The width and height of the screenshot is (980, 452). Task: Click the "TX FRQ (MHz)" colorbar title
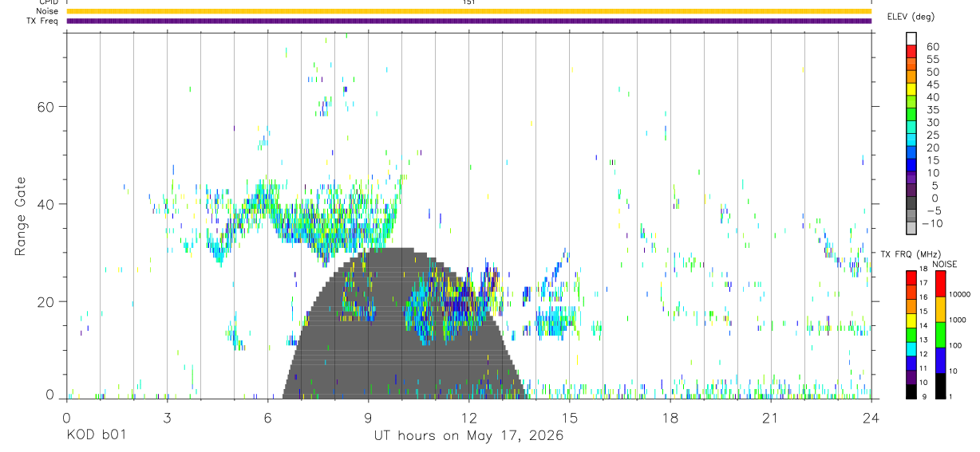(x=911, y=254)
